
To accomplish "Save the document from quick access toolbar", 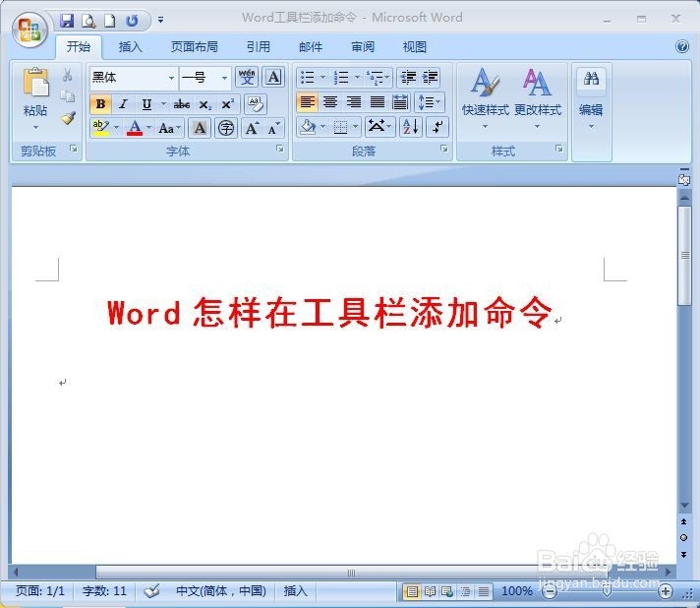I will [x=67, y=21].
